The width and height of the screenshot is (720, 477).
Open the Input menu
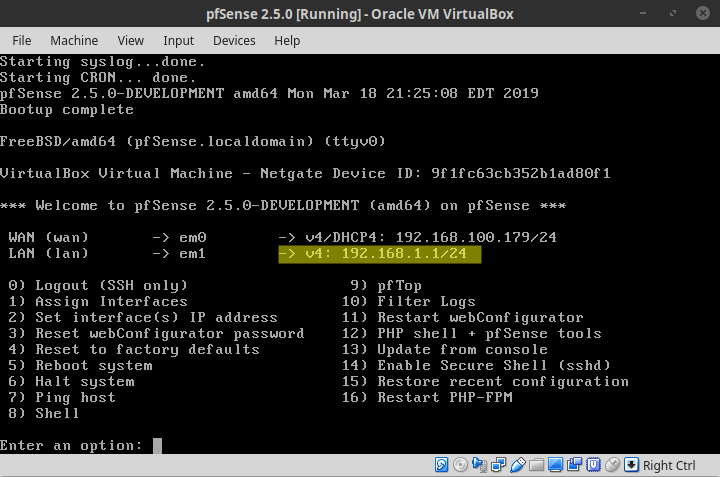coord(178,40)
